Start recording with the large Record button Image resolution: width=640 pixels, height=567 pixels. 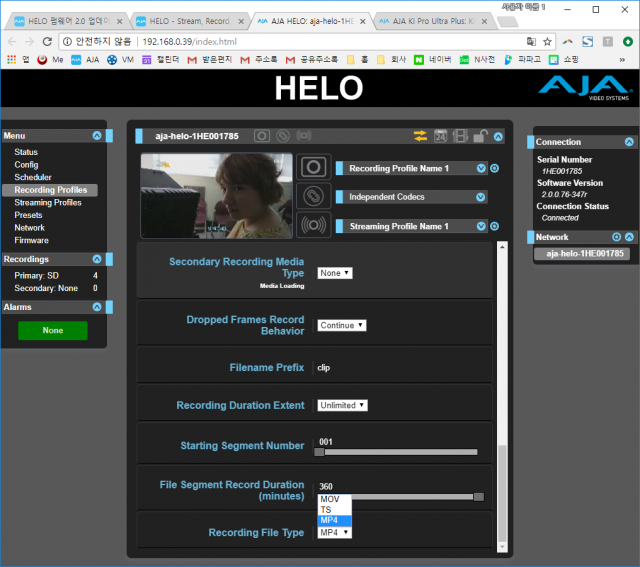coord(313,167)
